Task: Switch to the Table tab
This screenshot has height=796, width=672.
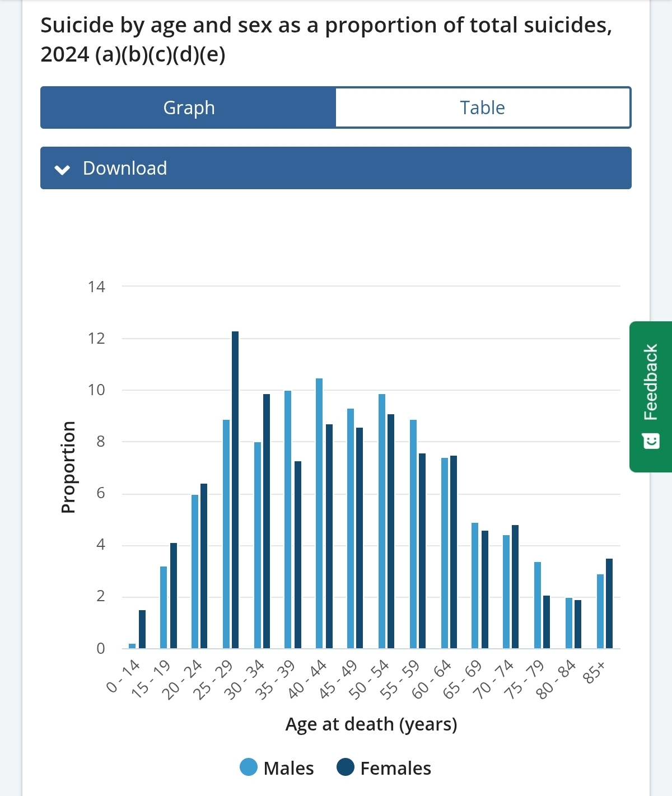Action: [x=483, y=107]
